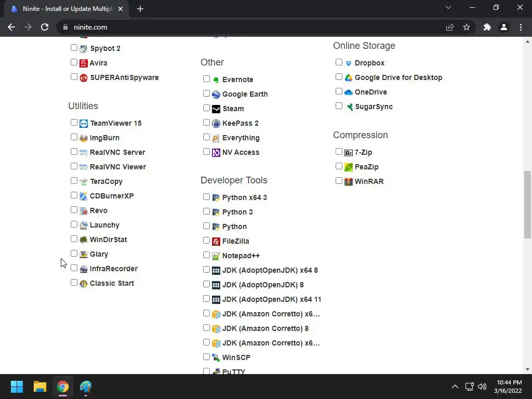Click JDK (AdoptOpenJDK) x64 8 label
The width and height of the screenshot is (532, 399).
270,270
